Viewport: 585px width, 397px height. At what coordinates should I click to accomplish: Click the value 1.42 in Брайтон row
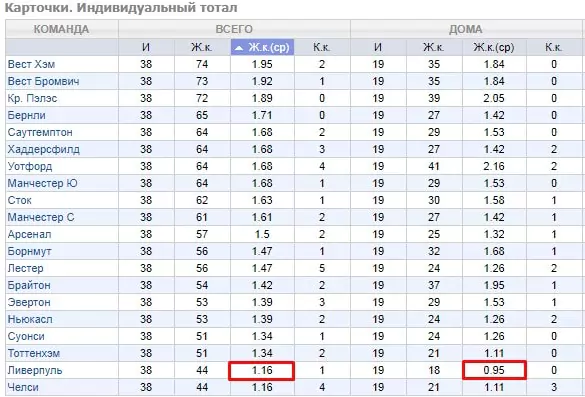(x=262, y=285)
